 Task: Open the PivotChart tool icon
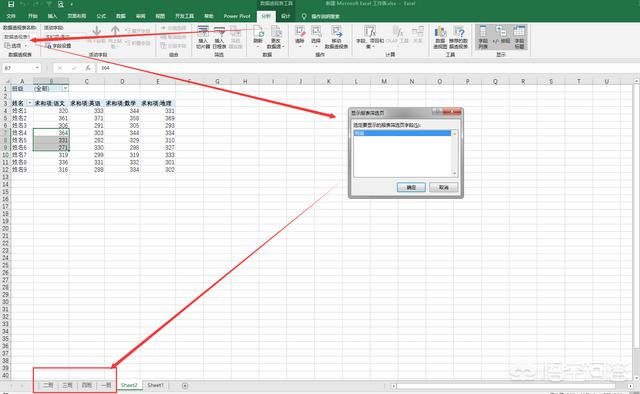click(440, 37)
